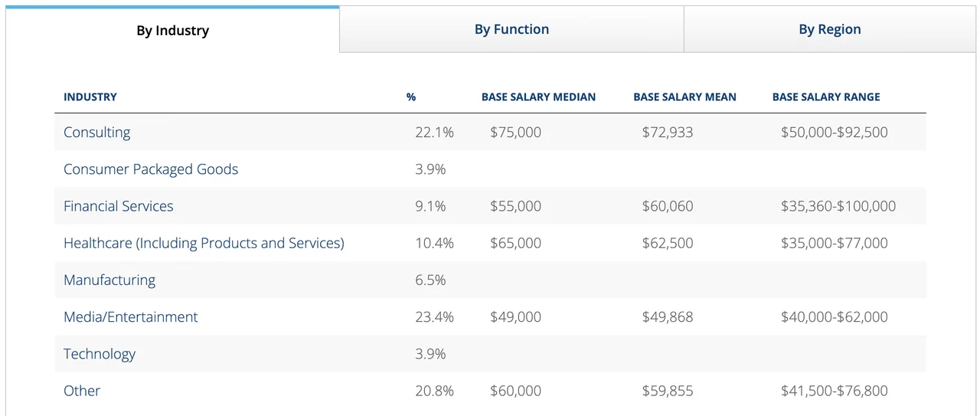Select the Healthcare industry row label

pos(204,243)
